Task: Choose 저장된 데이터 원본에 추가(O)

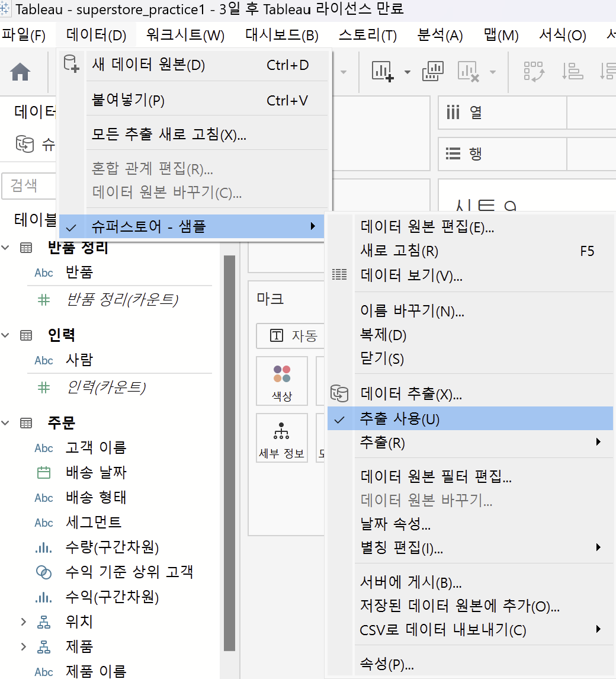Action: [470, 606]
